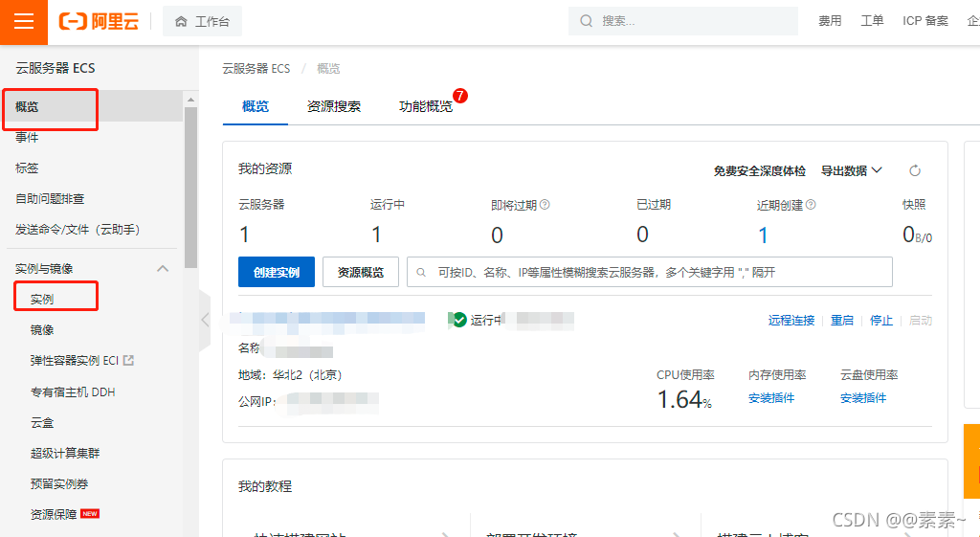Switch to the 资源搜索 tab
The height and width of the screenshot is (537, 980).
(x=334, y=106)
